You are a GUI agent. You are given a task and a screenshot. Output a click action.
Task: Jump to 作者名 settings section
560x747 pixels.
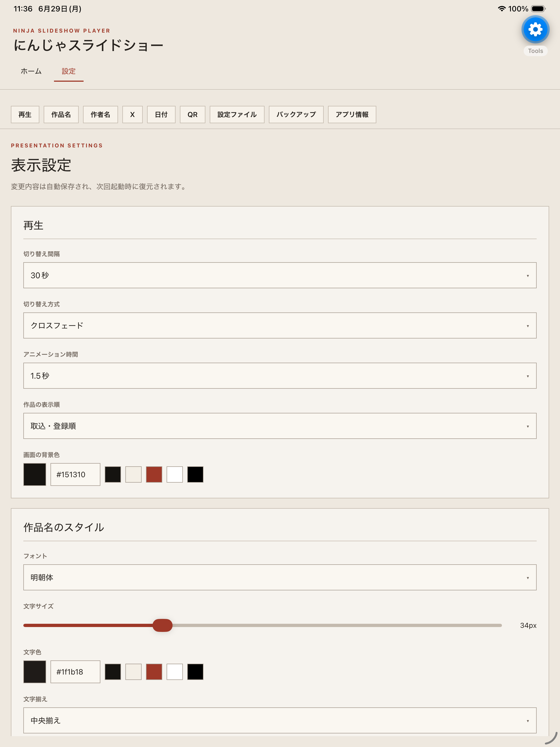point(101,115)
